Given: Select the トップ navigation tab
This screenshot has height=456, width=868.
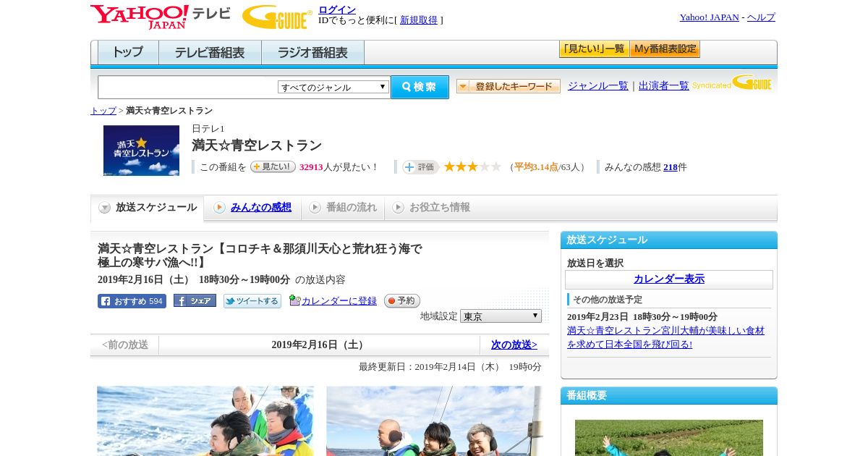Looking at the screenshot, I should [128, 53].
